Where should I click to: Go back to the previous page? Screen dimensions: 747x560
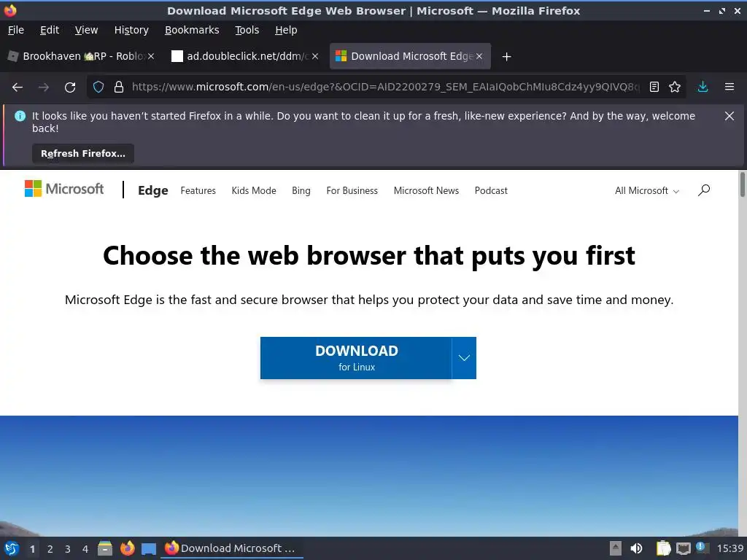pos(18,87)
